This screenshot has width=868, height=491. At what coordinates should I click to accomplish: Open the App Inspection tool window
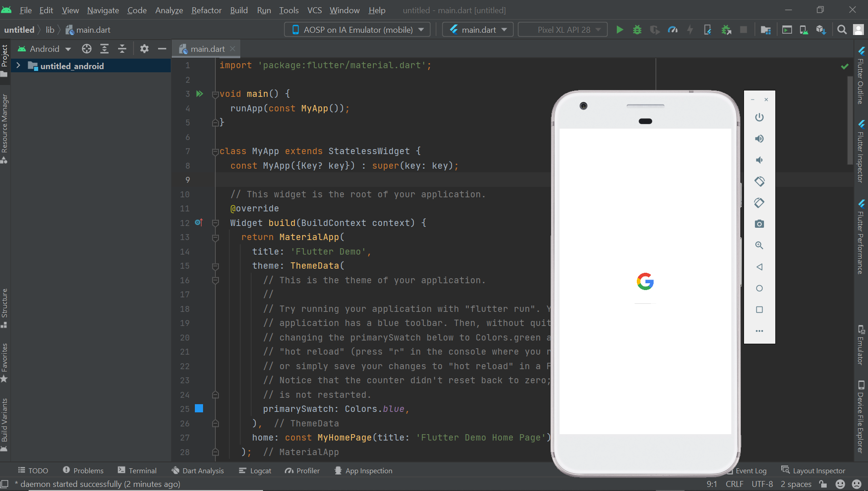pos(363,471)
